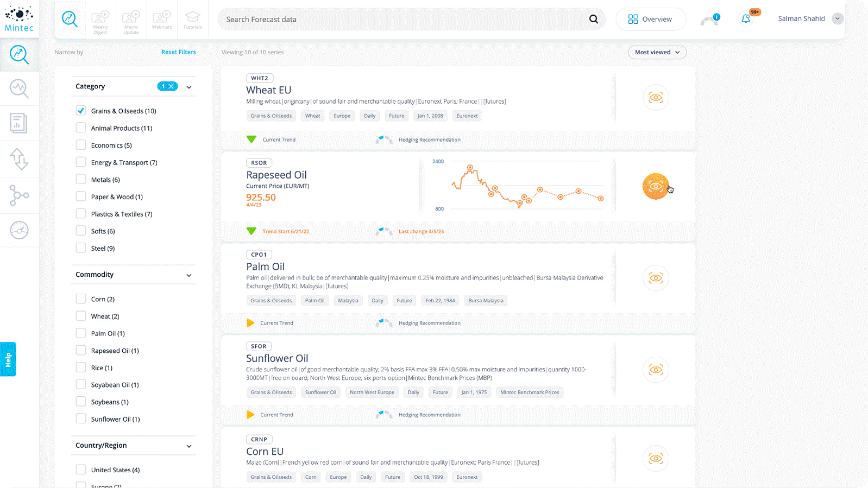Collapse the Country/Region filter section
Image resolution: width=868 pixels, height=488 pixels.
pyautogui.click(x=189, y=446)
